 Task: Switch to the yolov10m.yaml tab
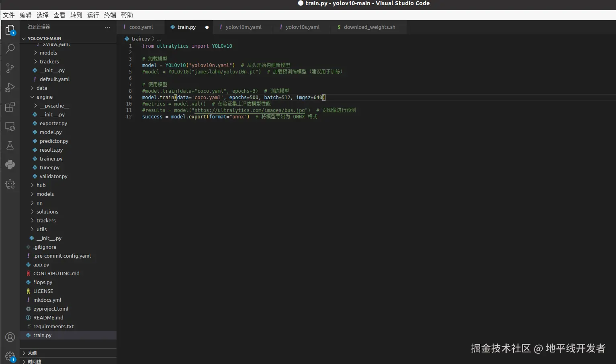[243, 27]
